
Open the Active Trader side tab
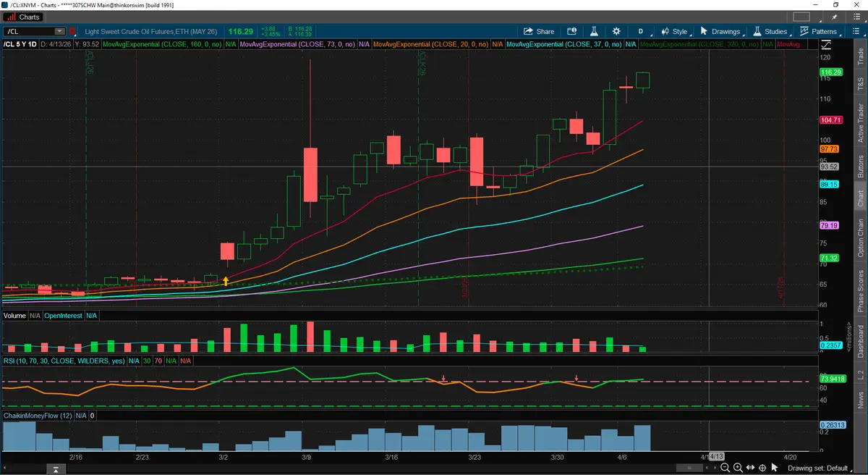(x=860, y=122)
